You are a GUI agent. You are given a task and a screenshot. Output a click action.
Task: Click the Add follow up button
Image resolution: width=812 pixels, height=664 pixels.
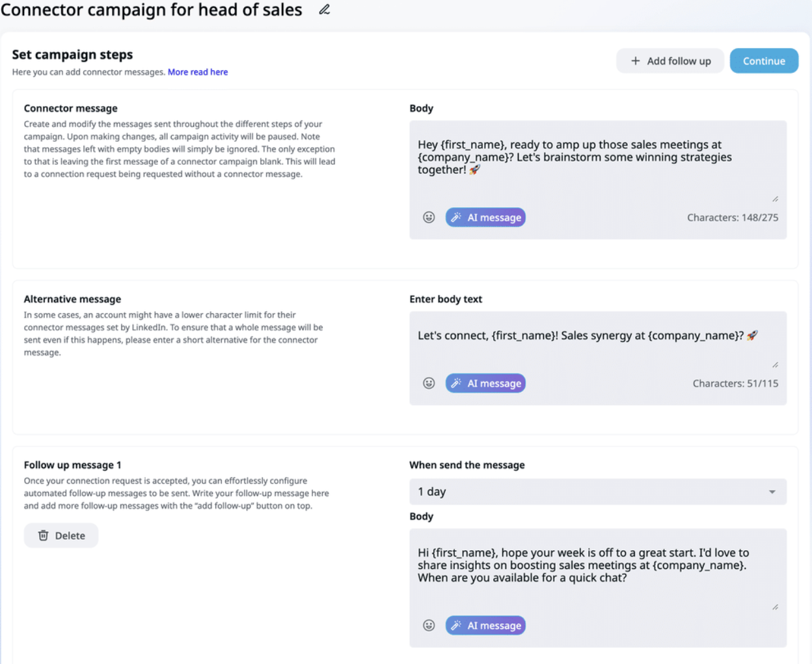click(x=670, y=61)
